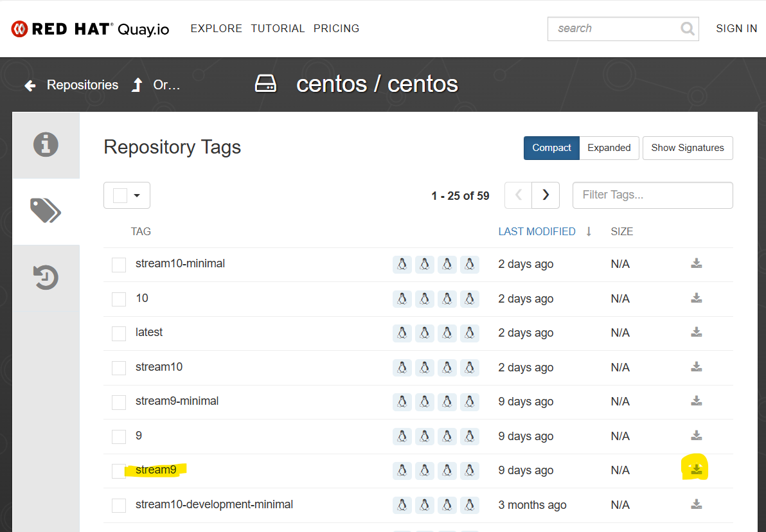Fetch the stream9-minimal tag
Screen dimensions: 766x532
[x=697, y=401]
